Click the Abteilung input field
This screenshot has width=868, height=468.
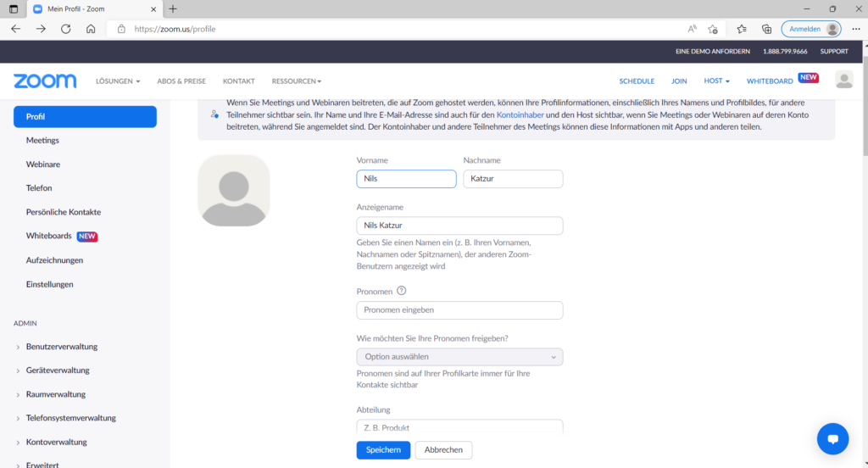click(459, 426)
